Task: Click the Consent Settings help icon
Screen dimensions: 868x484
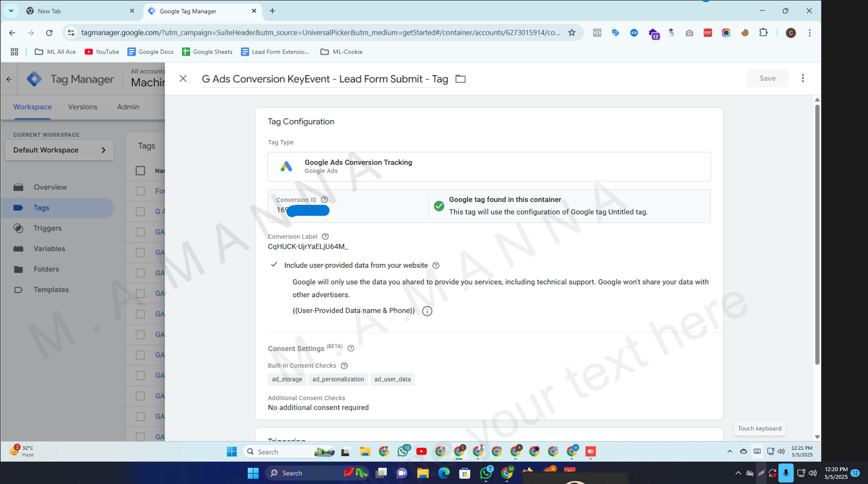Action: coord(351,348)
